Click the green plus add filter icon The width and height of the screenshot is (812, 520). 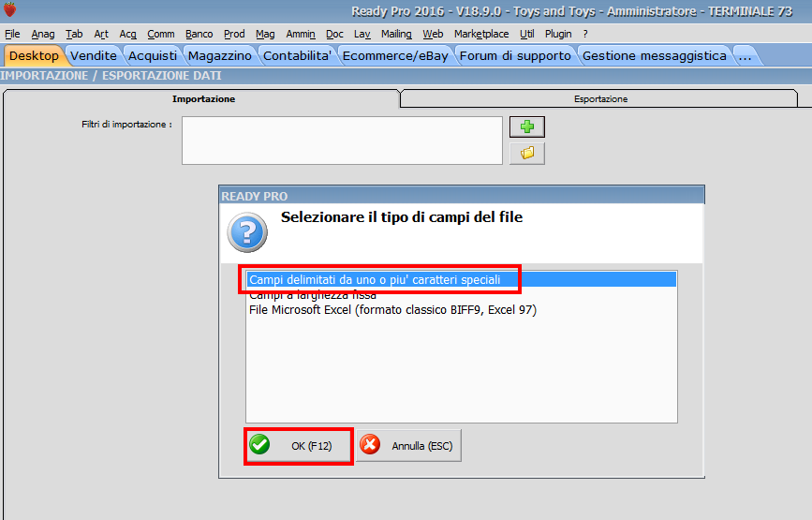[x=526, y=126]
